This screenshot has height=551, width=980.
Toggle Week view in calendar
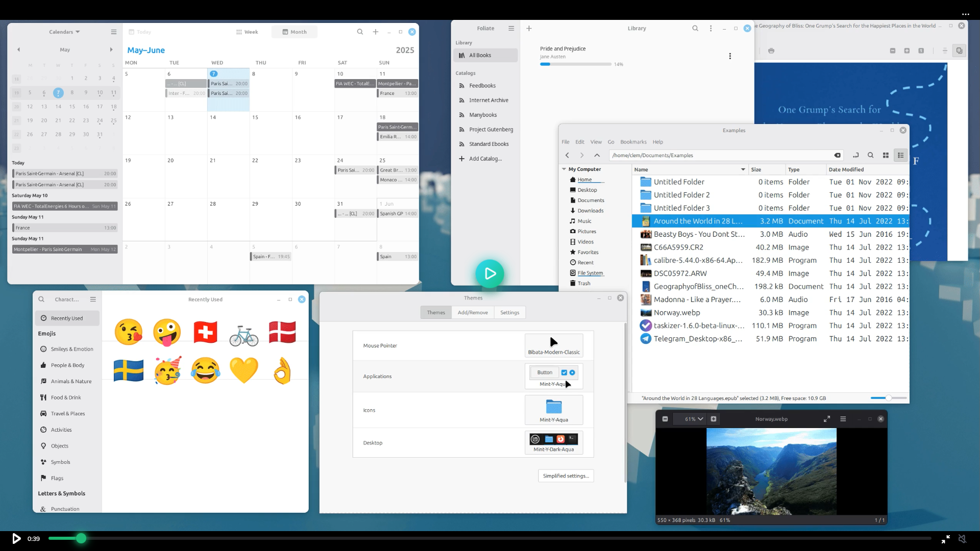click(247, 32)
